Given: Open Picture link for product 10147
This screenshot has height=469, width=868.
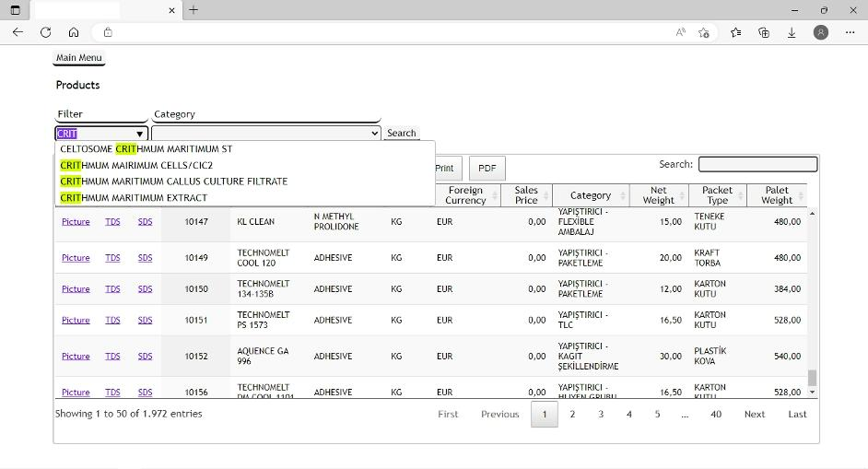Looking at the screenshot, I should click(x=76, y=222).
